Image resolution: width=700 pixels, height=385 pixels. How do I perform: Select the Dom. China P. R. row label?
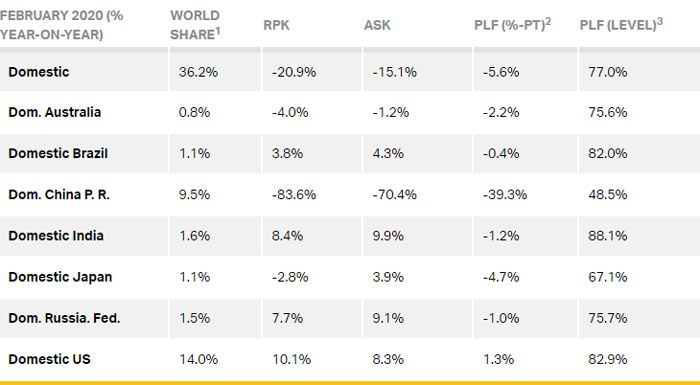pos(59,195)
